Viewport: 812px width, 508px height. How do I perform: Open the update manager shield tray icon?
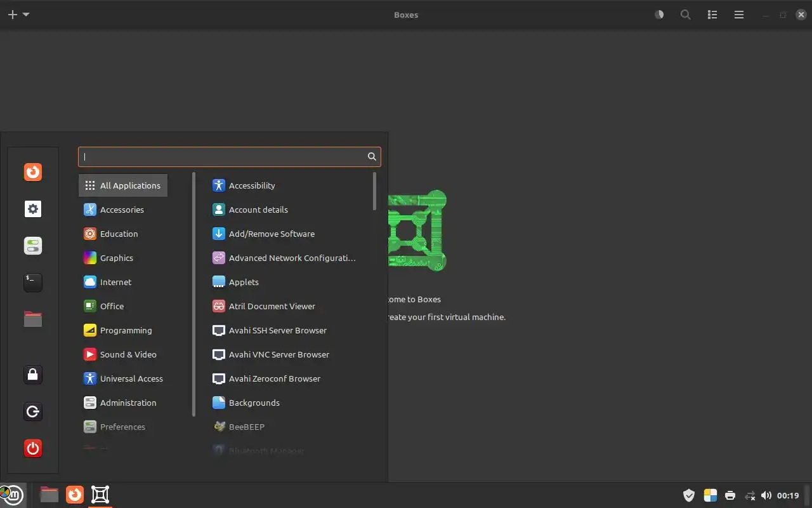[689, 495]
